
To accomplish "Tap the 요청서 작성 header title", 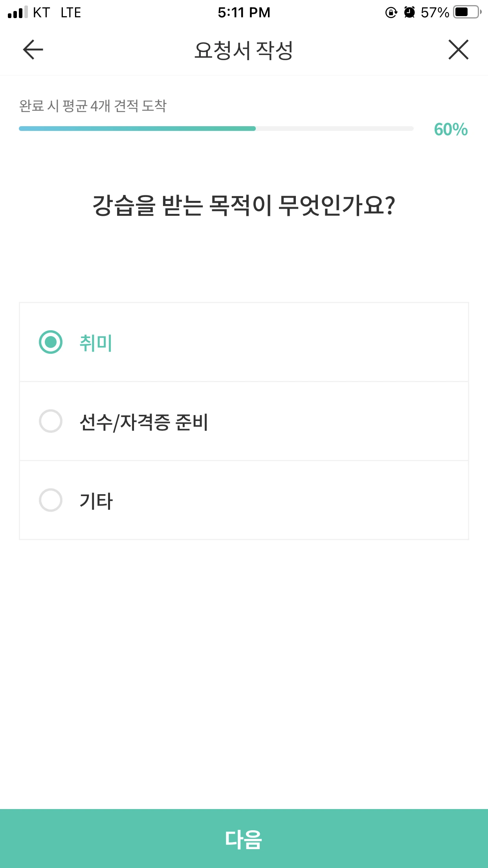I will click(244, 50).
